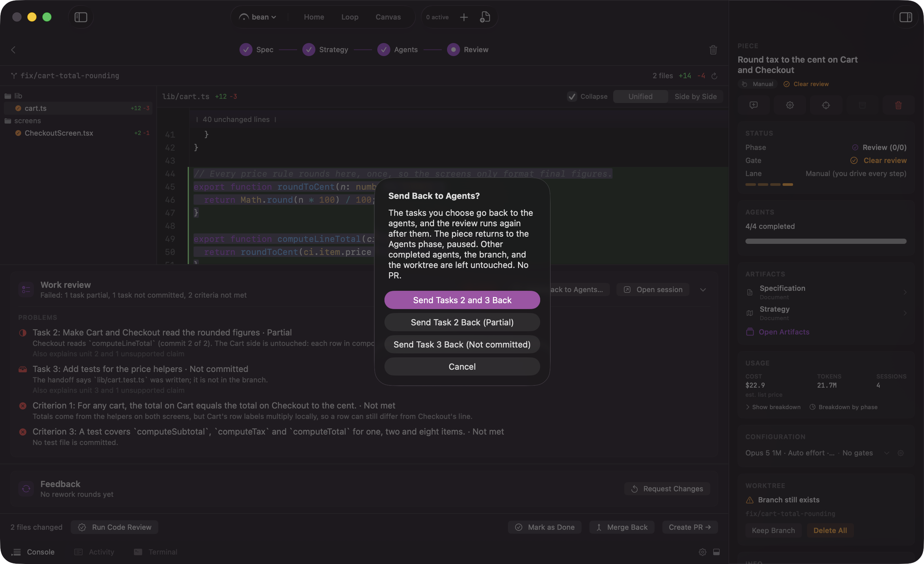This screenshot has height=564, width=924.
Task: Click the Keep Branch button
Action: 773,530
